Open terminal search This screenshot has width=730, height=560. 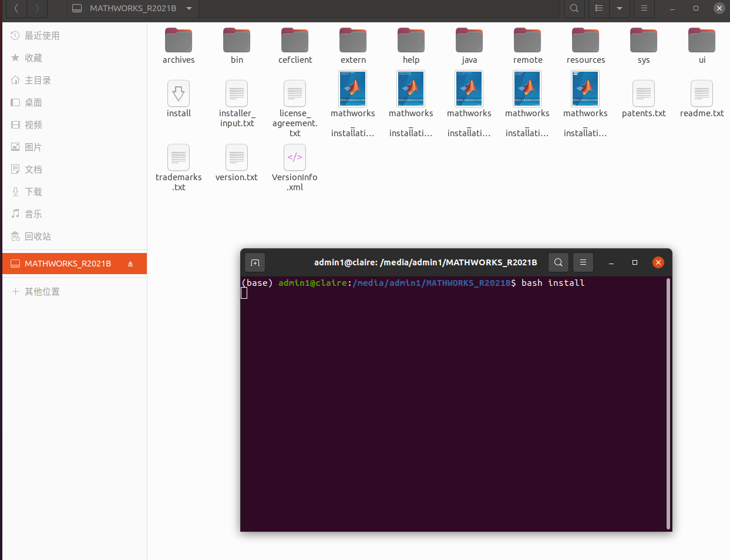coord(559,262)
